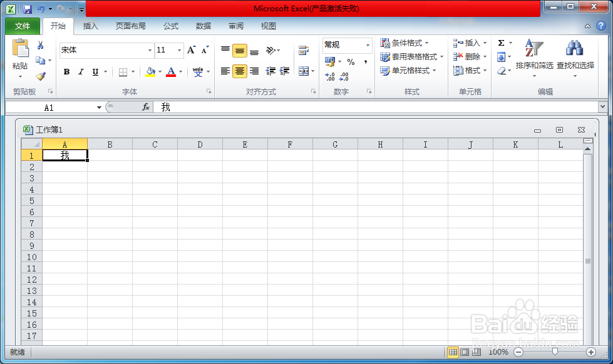
Task: Toggle center horizontal alignment
Action: coord(240,71)
